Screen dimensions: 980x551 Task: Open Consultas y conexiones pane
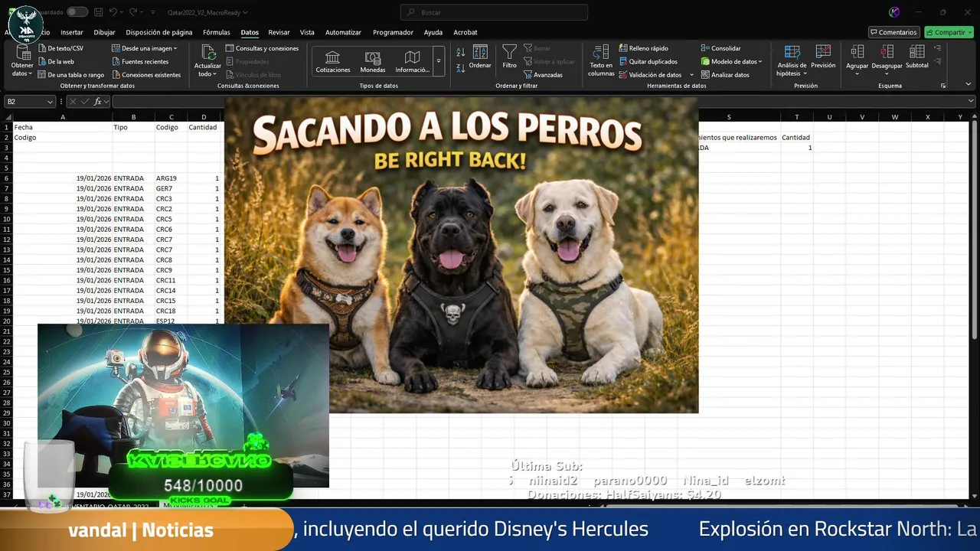pyautogui.click(x=262, y=48)
